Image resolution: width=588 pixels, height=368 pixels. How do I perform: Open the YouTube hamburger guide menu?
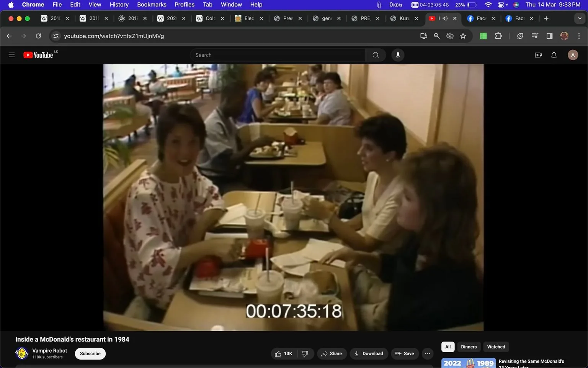pos(11,55)
